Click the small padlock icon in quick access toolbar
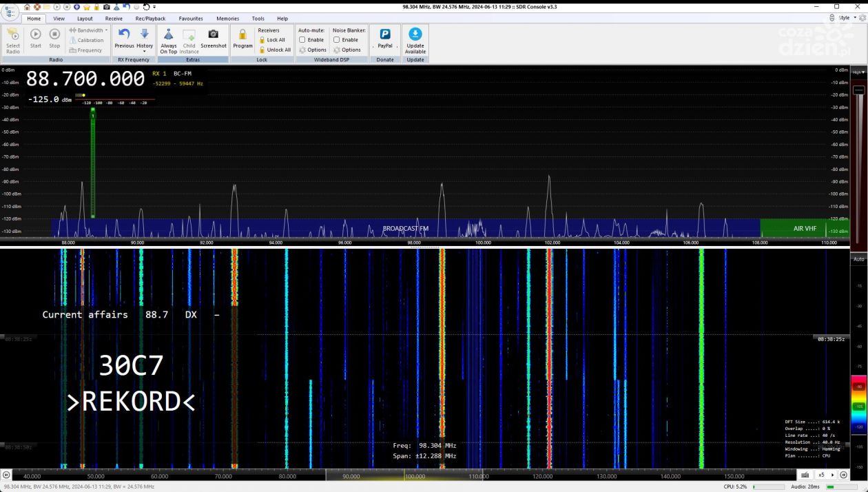The height and width of the screenshot is (492, 868). [96, 7]
